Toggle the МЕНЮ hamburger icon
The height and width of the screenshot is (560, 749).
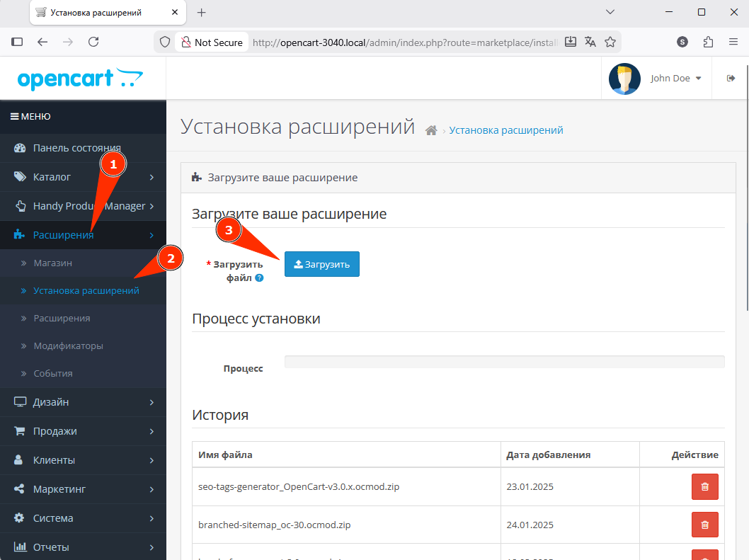15,117
